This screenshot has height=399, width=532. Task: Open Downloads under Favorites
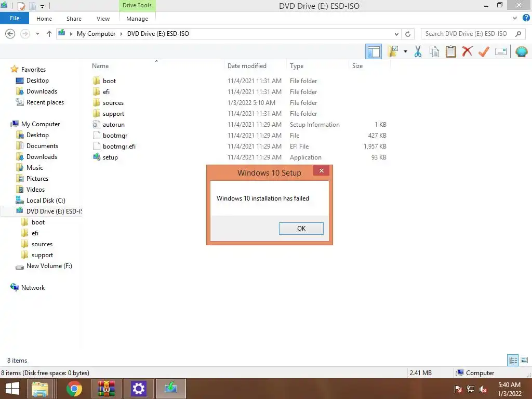pos(42,91)
